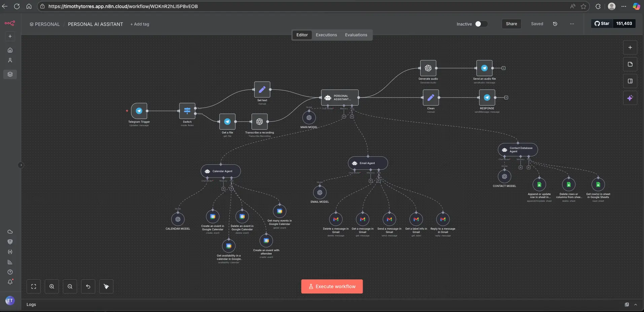The image size is (644, 312).
Task: Open the three-dot workflow options menu
Action: [x=572, y=24]
